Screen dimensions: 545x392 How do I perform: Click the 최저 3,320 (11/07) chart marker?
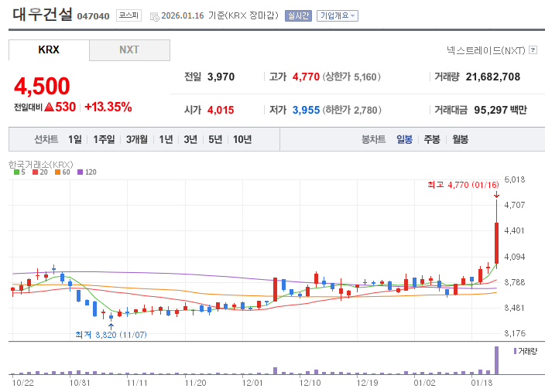coord(111,335)
